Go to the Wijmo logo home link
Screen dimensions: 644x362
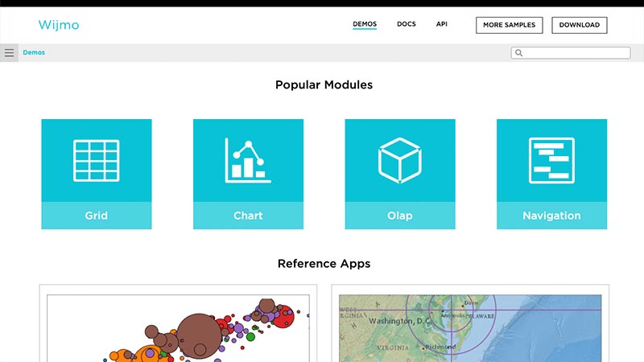(x=59, y=25)
